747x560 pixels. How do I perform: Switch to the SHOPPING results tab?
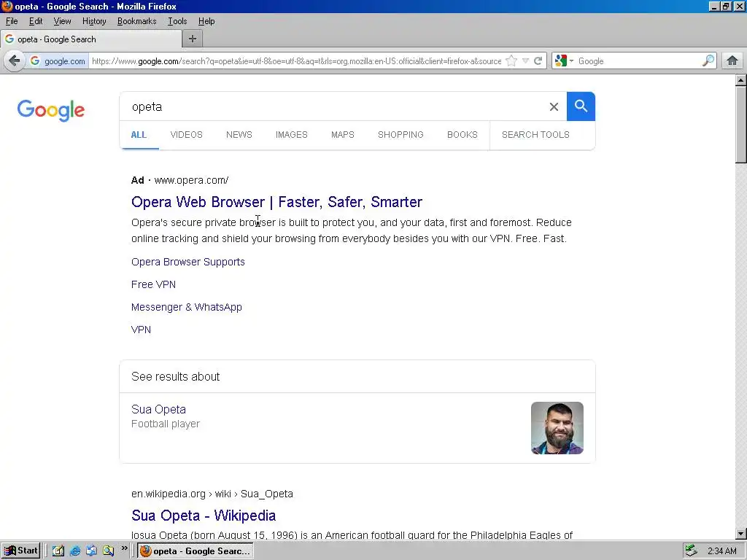400,135
